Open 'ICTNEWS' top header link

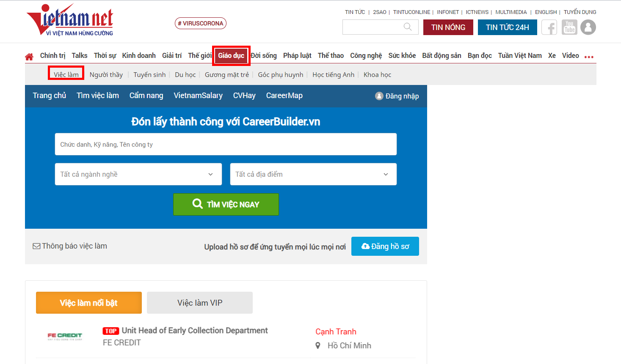(x=477, y=12)
